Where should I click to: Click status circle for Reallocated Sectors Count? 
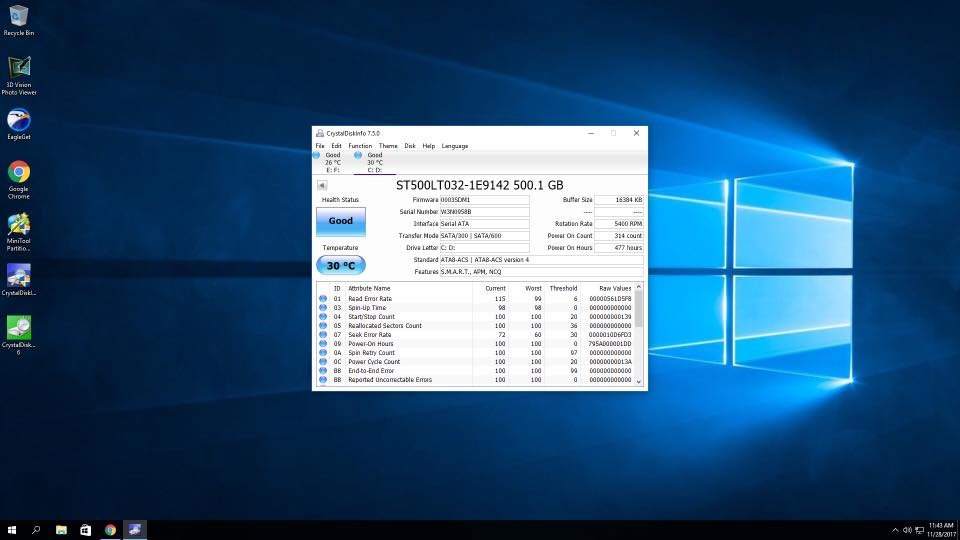pos(323,326)
